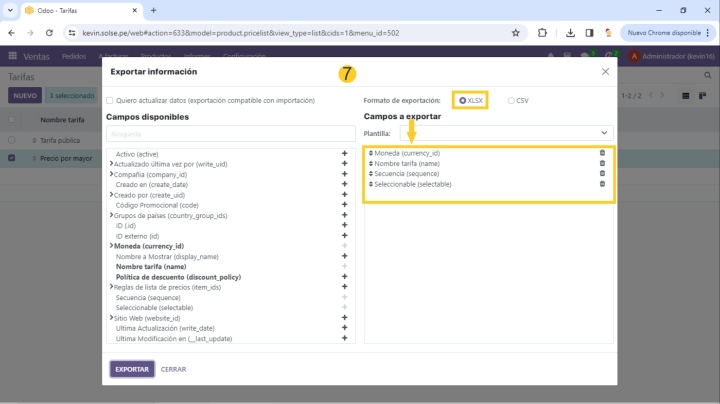Select the Odoo - Tarifas browser tab
Screen dimensions: 720x404
[x=75, y=10]
